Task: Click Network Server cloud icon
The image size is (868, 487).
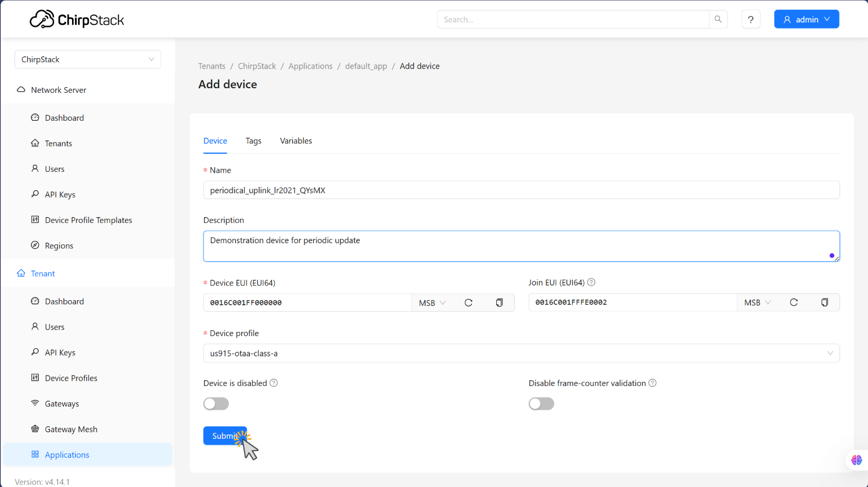Action: click(21, 90)
